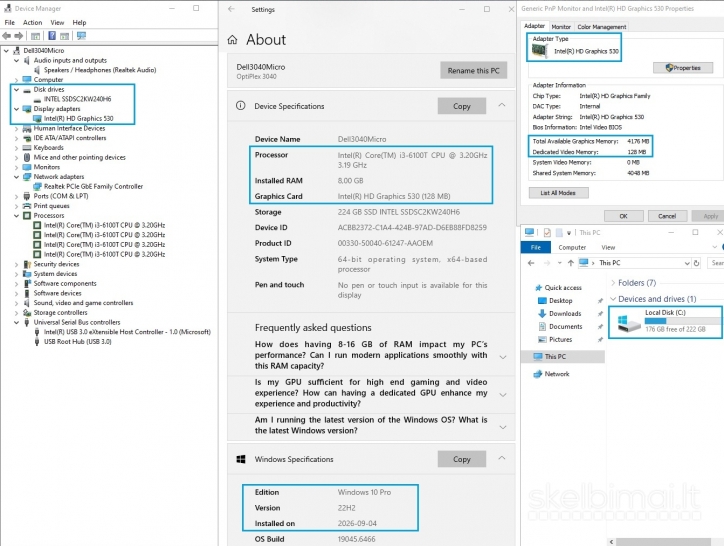Open the Help menu in Device Manager
This screenshot has width=724, height=546.
79,22
